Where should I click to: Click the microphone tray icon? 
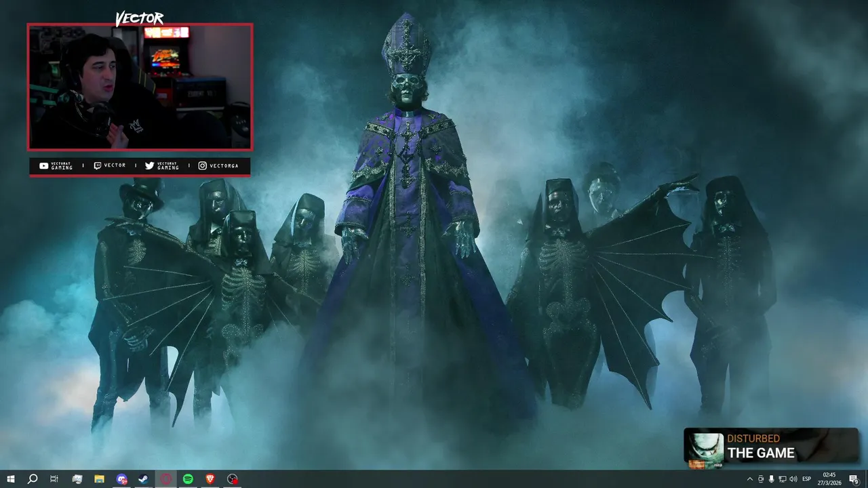[x=772, y=479]
